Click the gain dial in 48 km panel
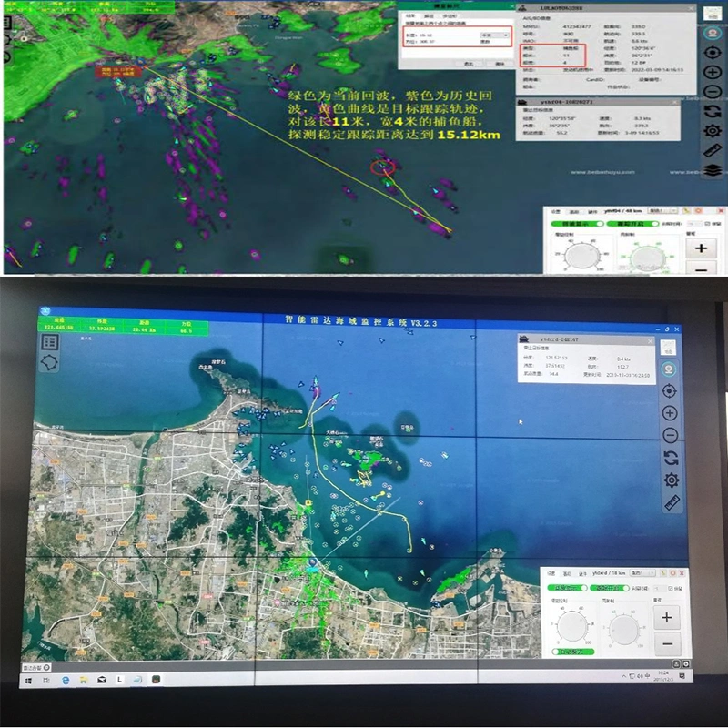The height and width of the screenshot is (728, 728). 581,256
